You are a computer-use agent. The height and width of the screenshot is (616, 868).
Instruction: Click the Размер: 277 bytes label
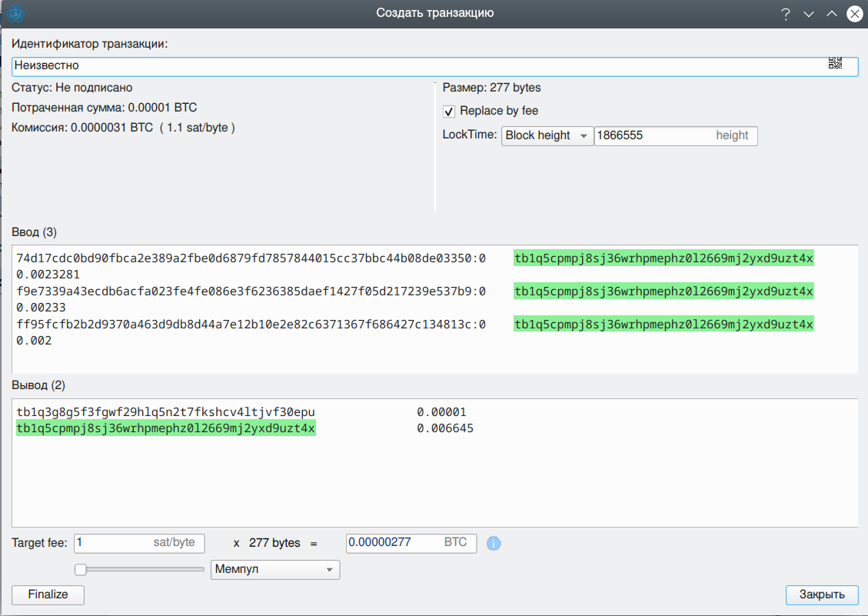click(491, 88)
